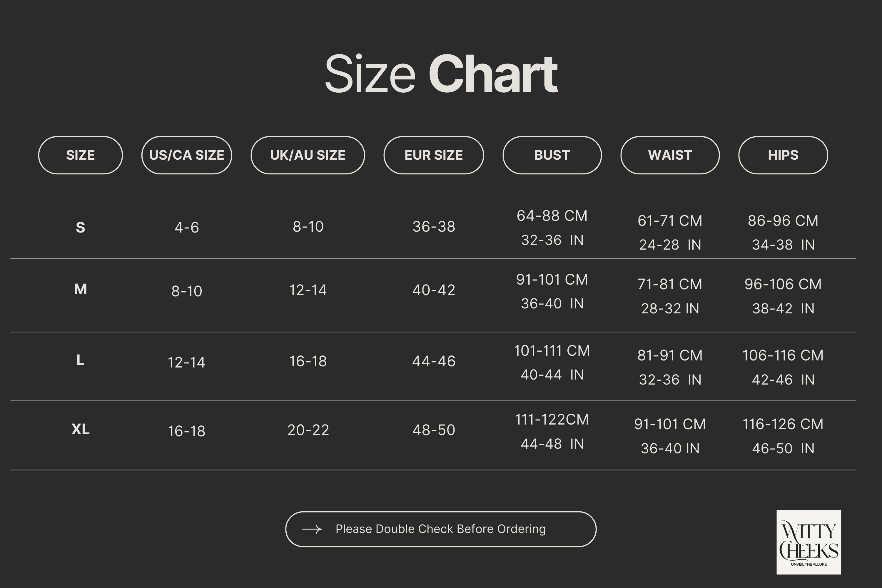Click the 116-126 CM hips measurement

click(783, 425)
